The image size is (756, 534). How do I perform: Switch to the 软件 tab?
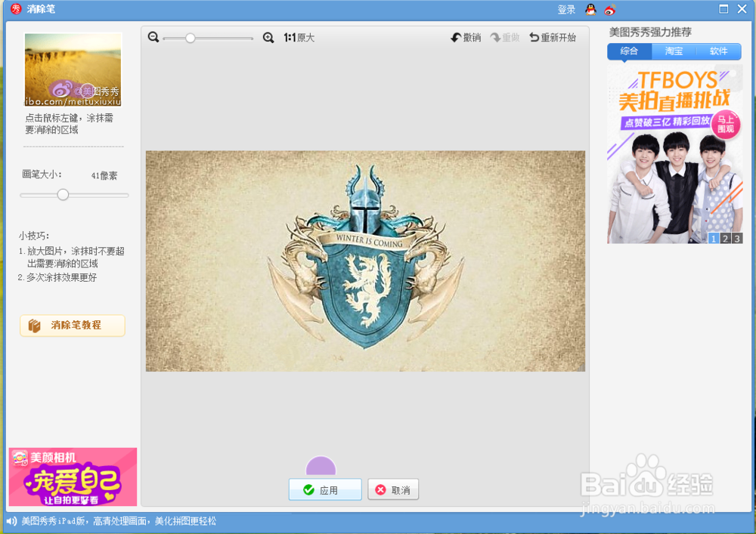tap(718, 51)
